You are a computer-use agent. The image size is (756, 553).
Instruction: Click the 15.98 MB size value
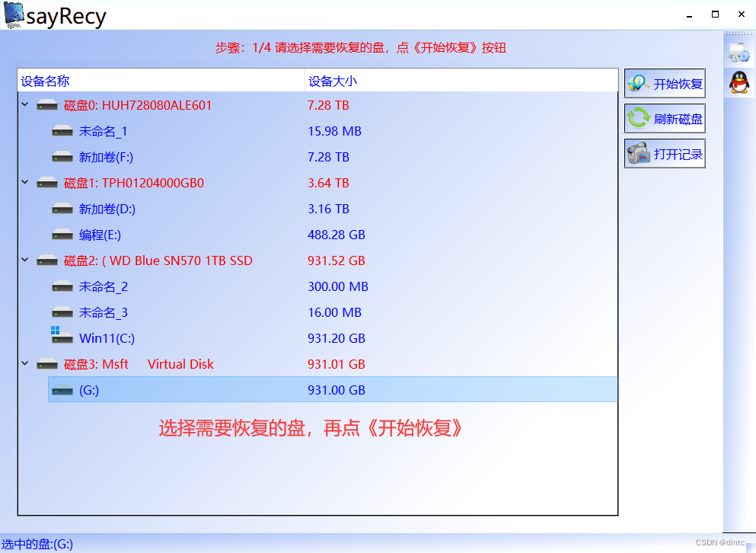tap(335, 131)
